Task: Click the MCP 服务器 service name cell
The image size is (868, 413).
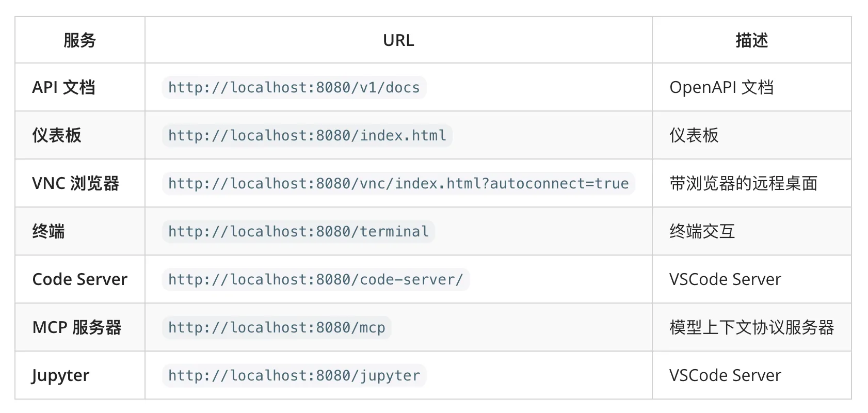Action: click(x=76, y=327)
